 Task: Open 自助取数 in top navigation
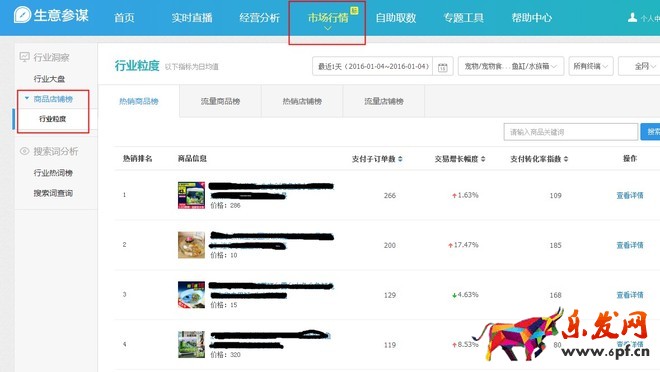click(x=396, y=18)
